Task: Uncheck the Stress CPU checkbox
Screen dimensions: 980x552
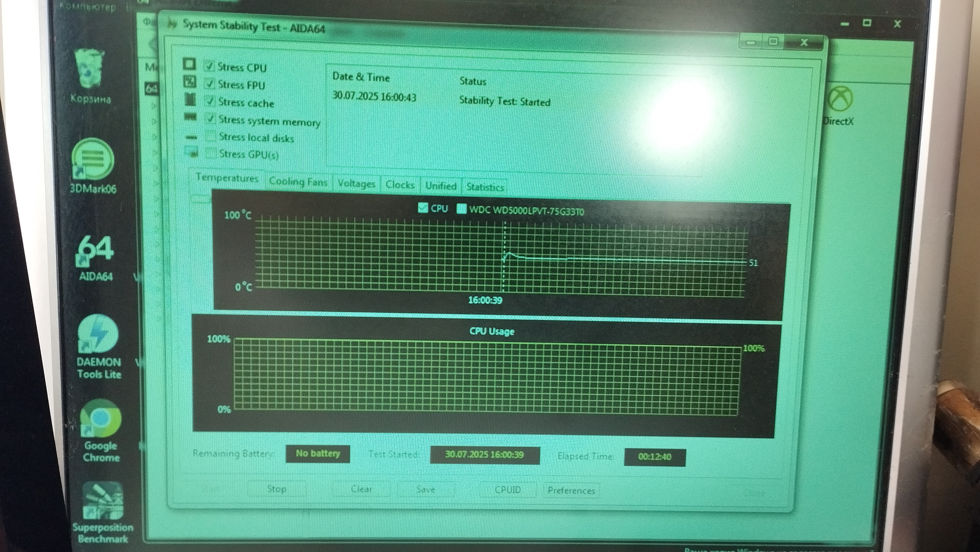Action: click(209, 66)
